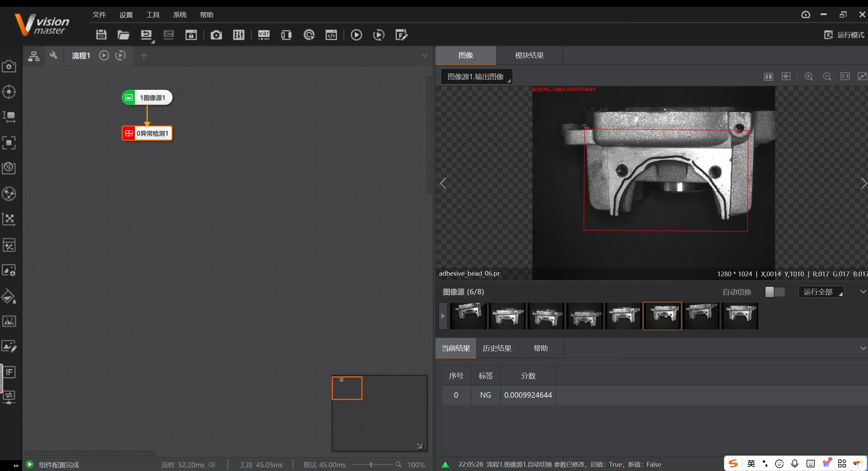The height and width of the screenshot is (471, 868).
Task: Click the camera management icon in toolbar
Action: coord(216,35)
